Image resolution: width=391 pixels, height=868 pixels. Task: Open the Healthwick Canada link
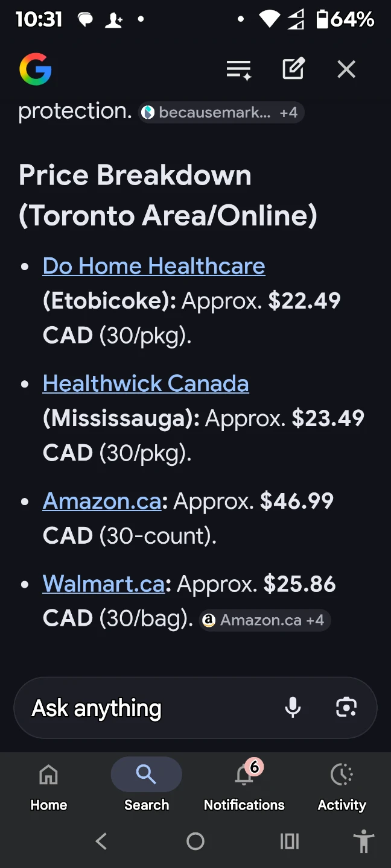click(x=146, y=383)
